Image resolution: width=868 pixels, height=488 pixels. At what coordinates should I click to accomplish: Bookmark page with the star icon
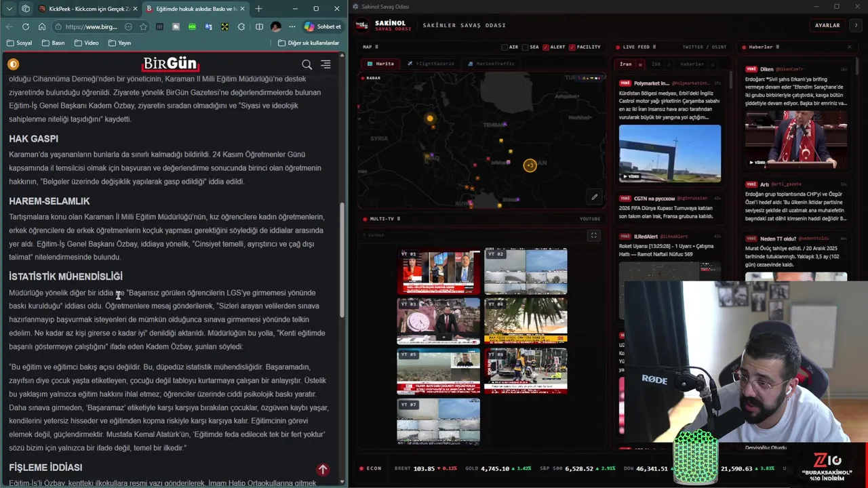[x=143, y=26]
